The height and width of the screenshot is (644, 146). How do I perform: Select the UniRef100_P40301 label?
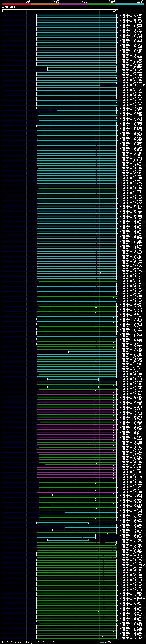click(131, 163)
